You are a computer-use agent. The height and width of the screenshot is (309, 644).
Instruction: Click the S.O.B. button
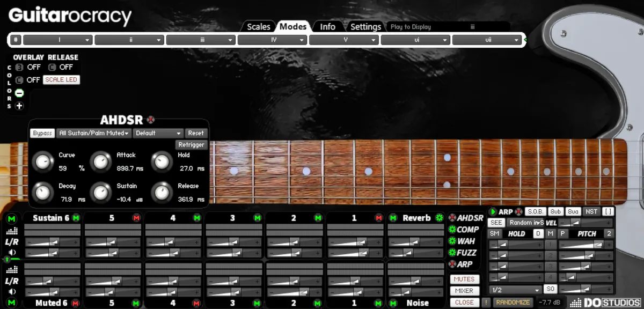pyautogui.click(x=535, y=212)
